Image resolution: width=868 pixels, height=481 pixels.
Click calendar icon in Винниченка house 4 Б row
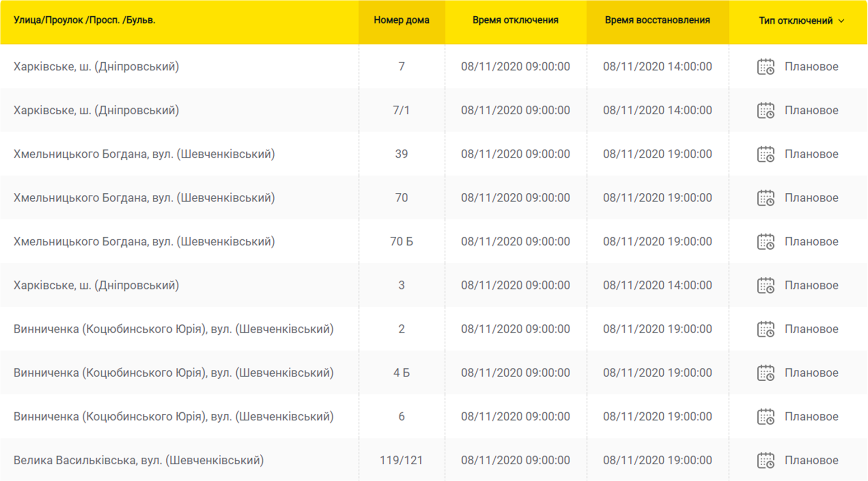pyautogui.click(x=765, y=373)
